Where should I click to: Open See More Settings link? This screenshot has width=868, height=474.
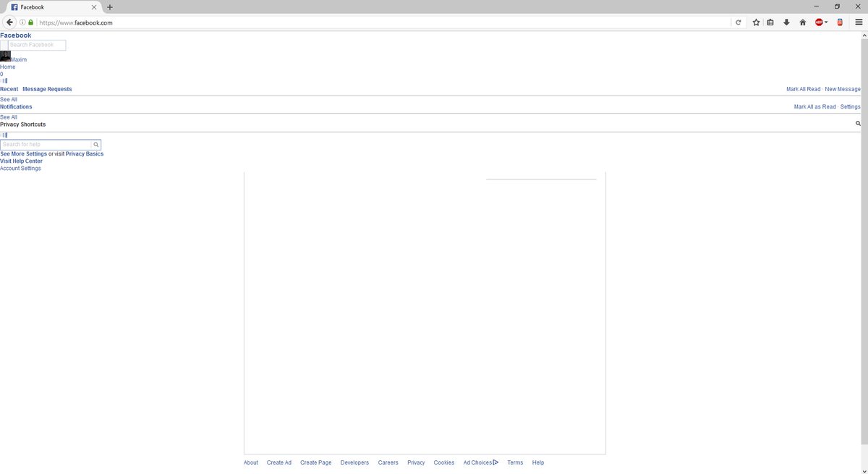pos(23,154)
